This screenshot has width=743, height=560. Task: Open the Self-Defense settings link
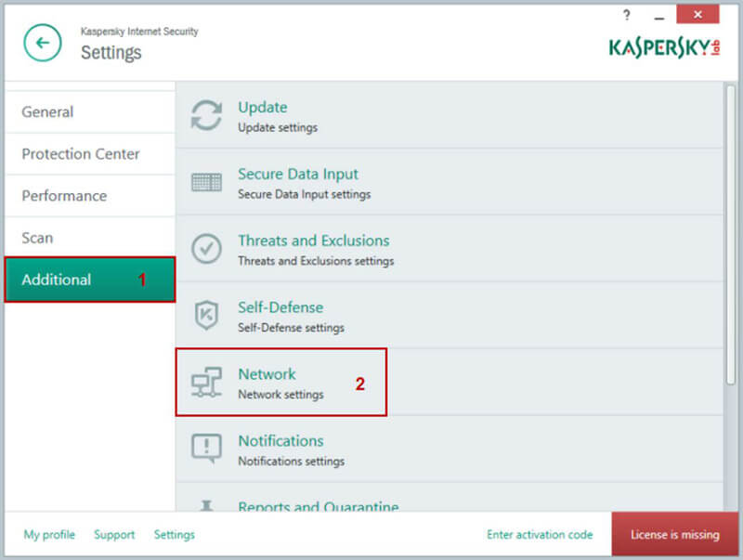click(x=280, y=307)
